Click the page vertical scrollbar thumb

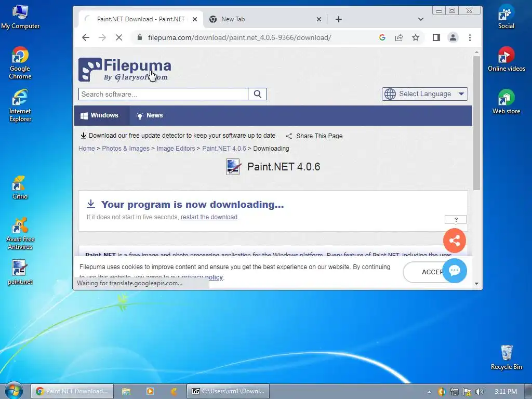point(477,123)
